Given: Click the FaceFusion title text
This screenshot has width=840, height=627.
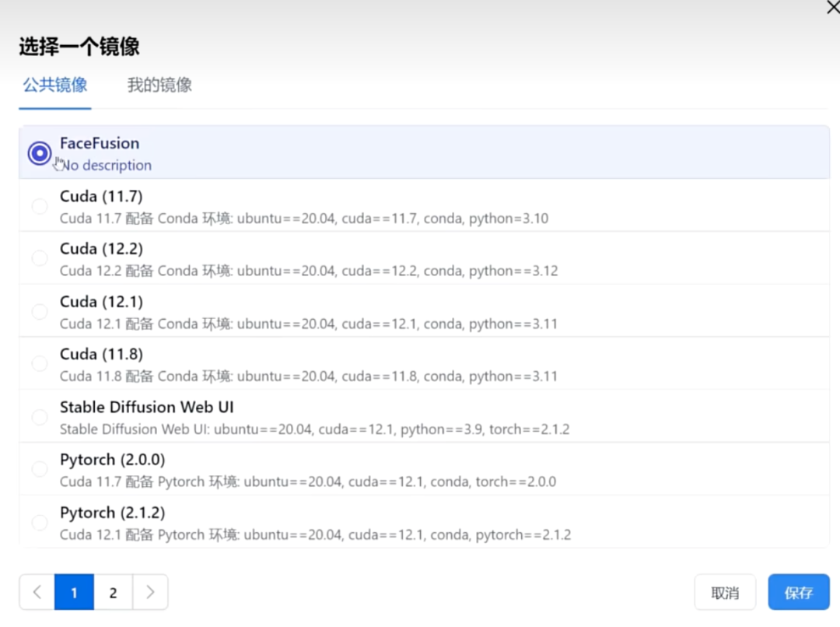Looking at the screenshot, I should (x=100, y=143).
